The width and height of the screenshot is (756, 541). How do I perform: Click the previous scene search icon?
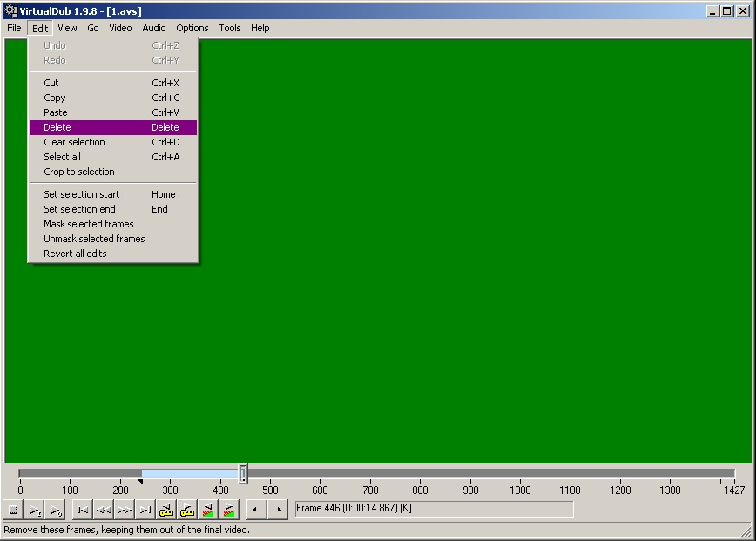208,510
